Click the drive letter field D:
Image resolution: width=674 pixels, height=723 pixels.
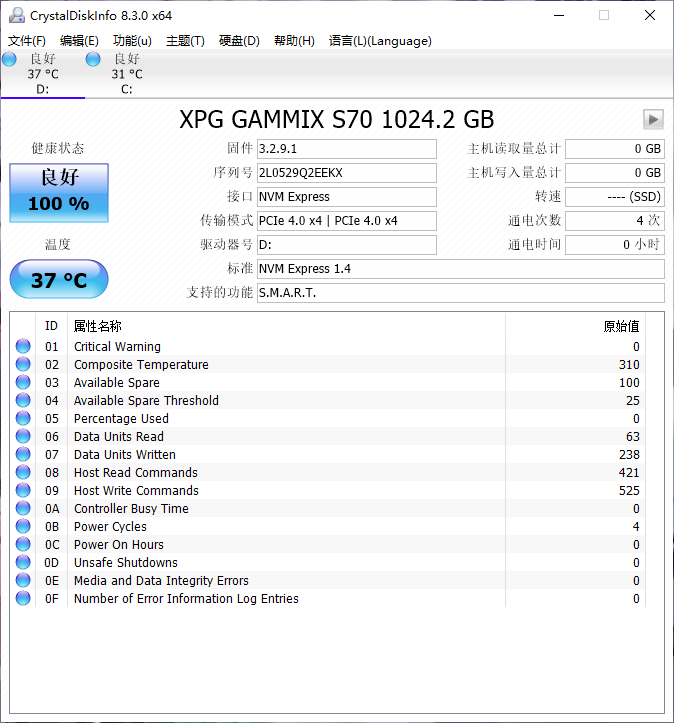point(347,245)
